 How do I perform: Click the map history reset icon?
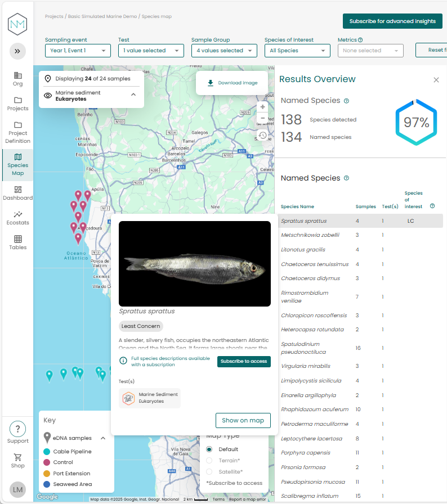coord(262,136)
